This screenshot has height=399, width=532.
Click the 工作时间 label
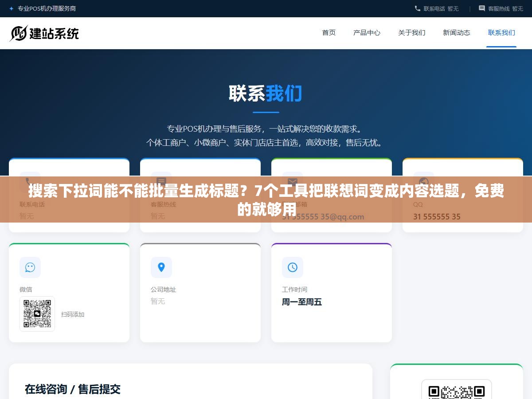point(294,289)
